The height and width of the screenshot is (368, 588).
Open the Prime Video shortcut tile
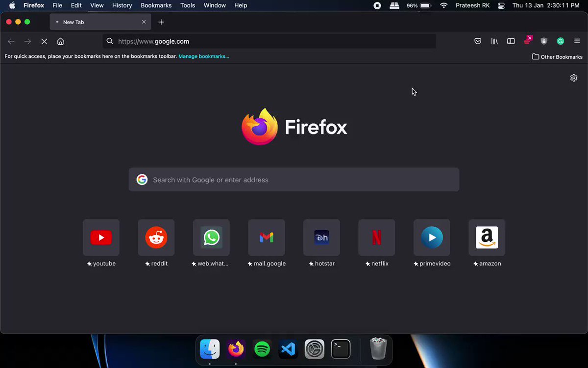click(432, 237)
